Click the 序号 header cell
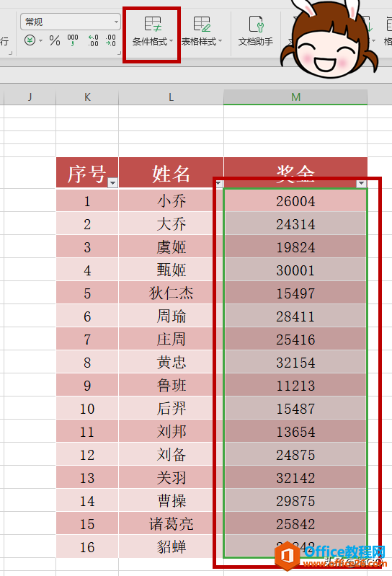Viewport: 392px width, 576px height. [x=87, y=172]
